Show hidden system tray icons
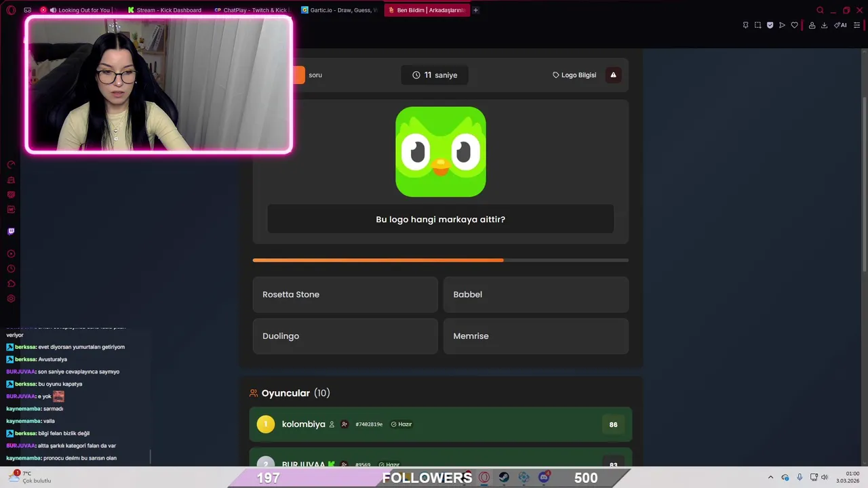This screenshot has width=868, height=488. click(x=770, y=477)
